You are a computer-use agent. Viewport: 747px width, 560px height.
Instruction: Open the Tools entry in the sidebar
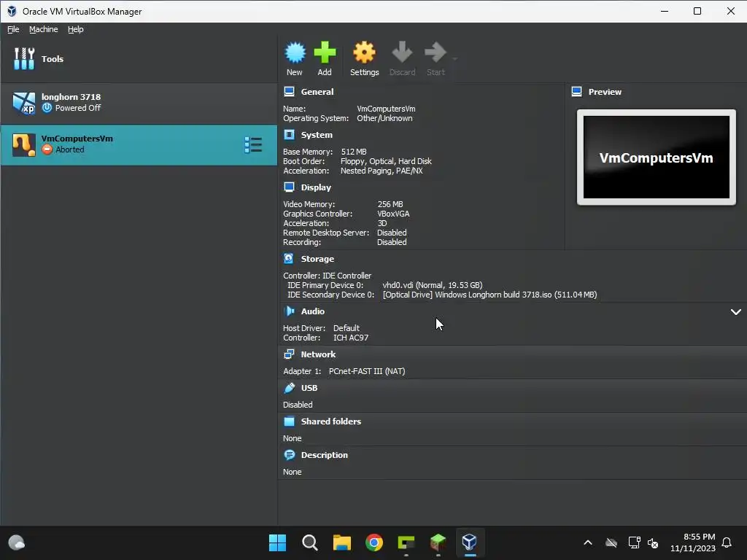pos(139,59)
